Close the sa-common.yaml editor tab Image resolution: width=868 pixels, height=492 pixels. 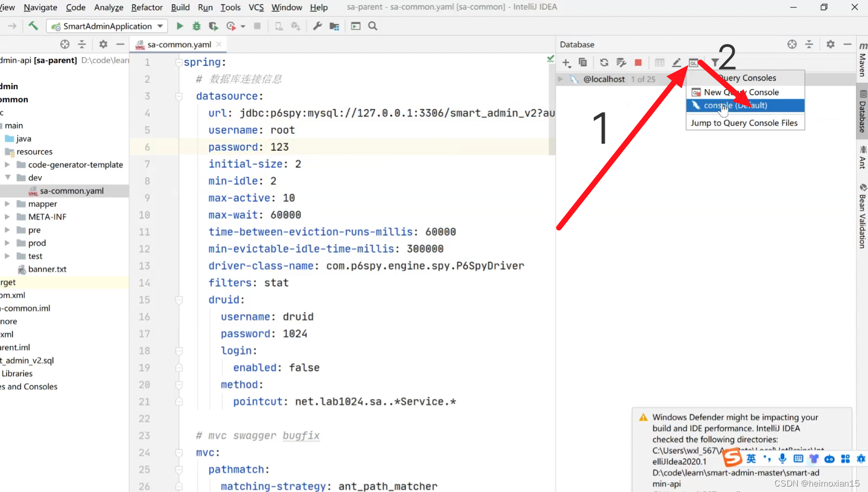tap(219, 45)
